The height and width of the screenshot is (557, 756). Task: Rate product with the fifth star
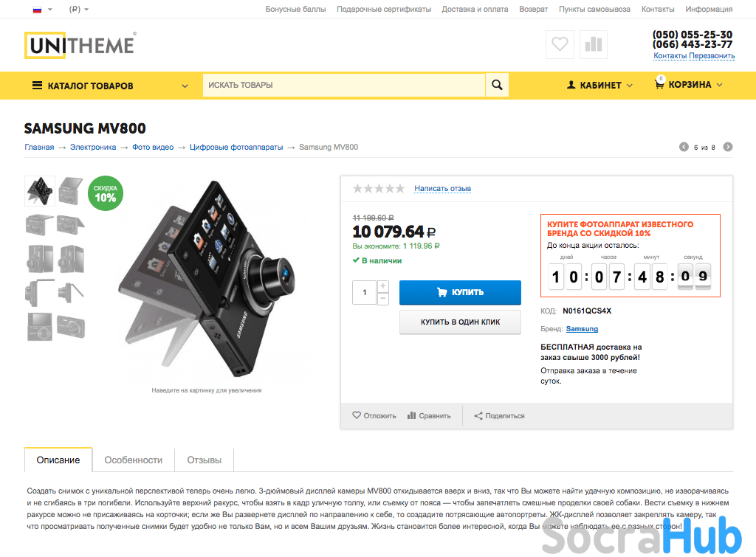(399, 188)
